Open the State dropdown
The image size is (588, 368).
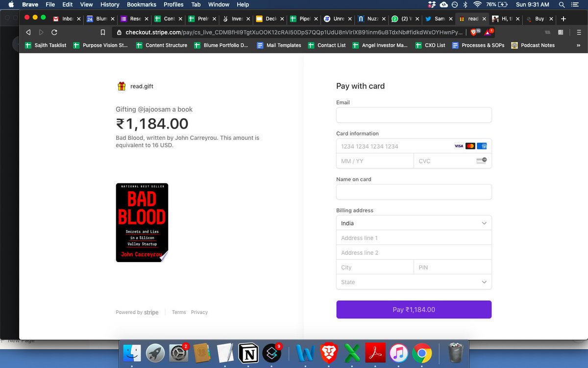point(414,282)
